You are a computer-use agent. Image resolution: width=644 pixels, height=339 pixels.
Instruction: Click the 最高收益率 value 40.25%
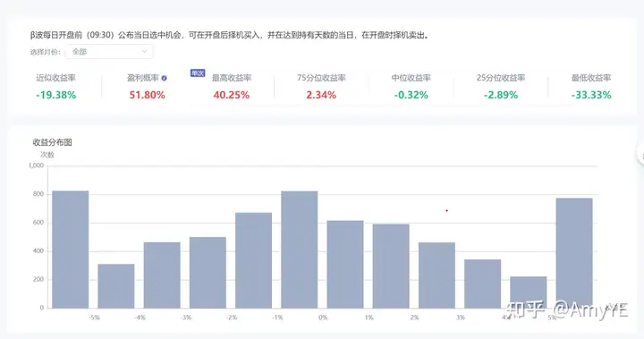pyautogui.click(x=232, y=95)
